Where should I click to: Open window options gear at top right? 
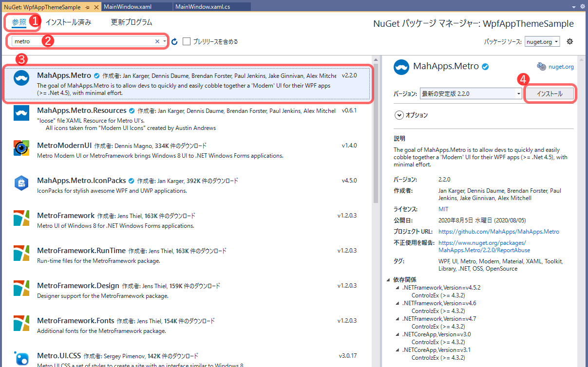583,6
